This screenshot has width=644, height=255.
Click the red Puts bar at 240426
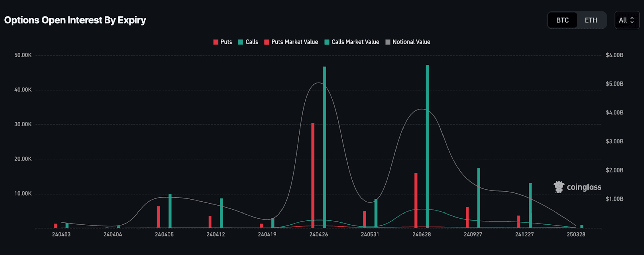[x=313, y=176]
